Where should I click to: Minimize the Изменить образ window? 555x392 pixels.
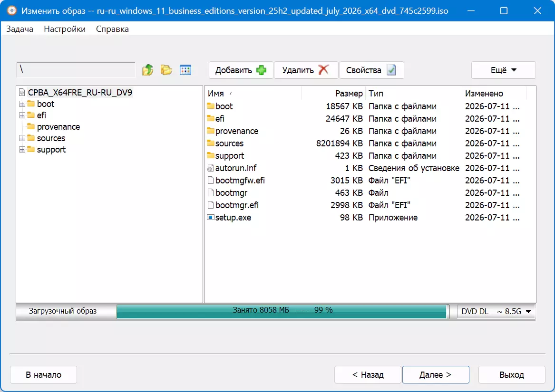[471, 10]
